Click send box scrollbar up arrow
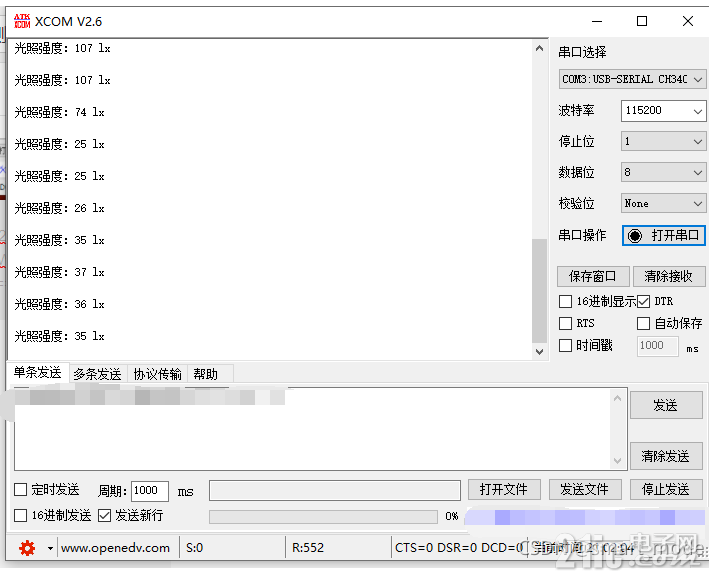The height and width of the screenshot is (576, 709). [x=618, y=398]
